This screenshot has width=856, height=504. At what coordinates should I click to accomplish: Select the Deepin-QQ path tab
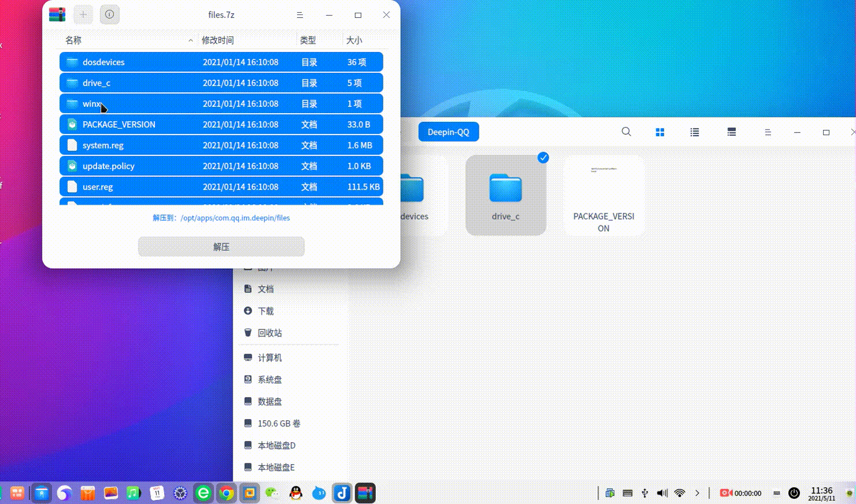pyautogui.click(x=448, y=132)
